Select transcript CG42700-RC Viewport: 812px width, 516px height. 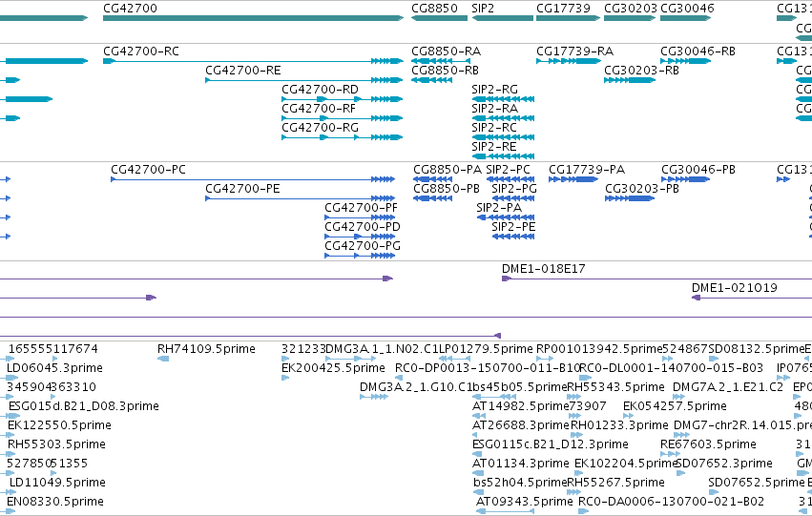tap(253, 61)
